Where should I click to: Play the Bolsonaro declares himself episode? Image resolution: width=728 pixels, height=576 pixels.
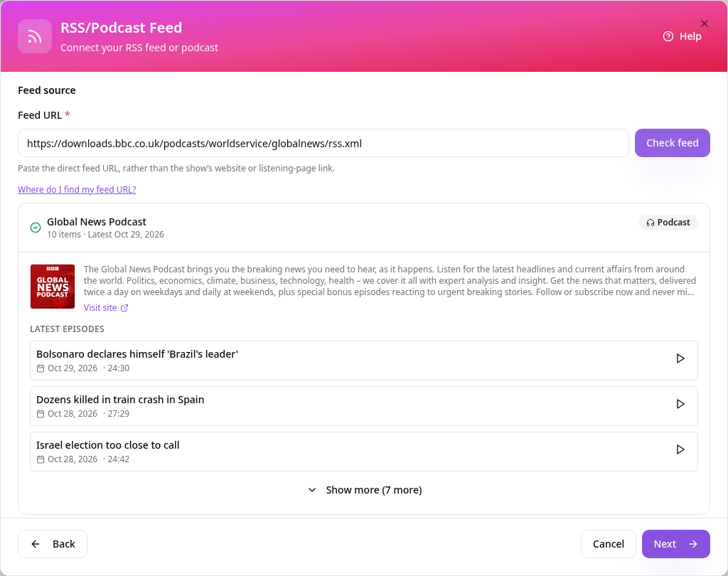point(680,358)
